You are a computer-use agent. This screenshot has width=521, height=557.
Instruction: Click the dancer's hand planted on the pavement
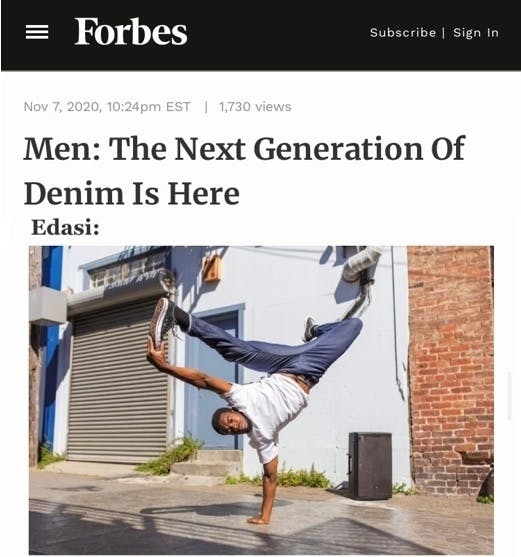point(259,520)
